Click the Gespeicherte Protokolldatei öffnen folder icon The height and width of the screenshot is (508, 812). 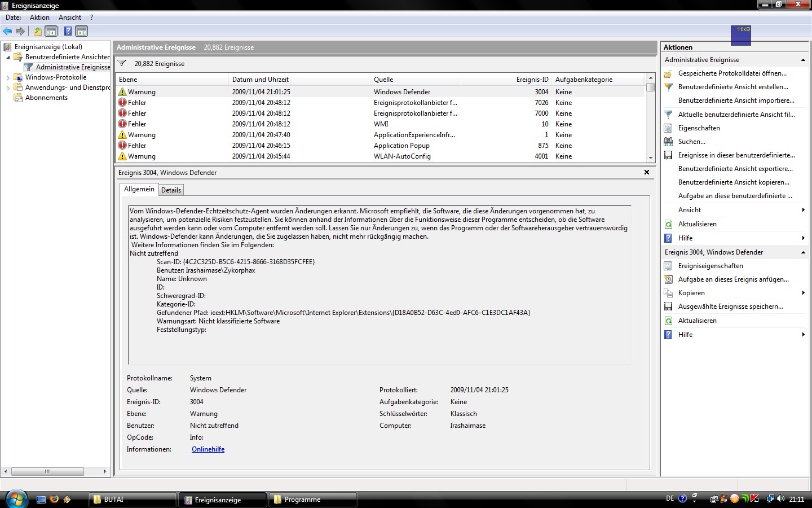point(668,73)
